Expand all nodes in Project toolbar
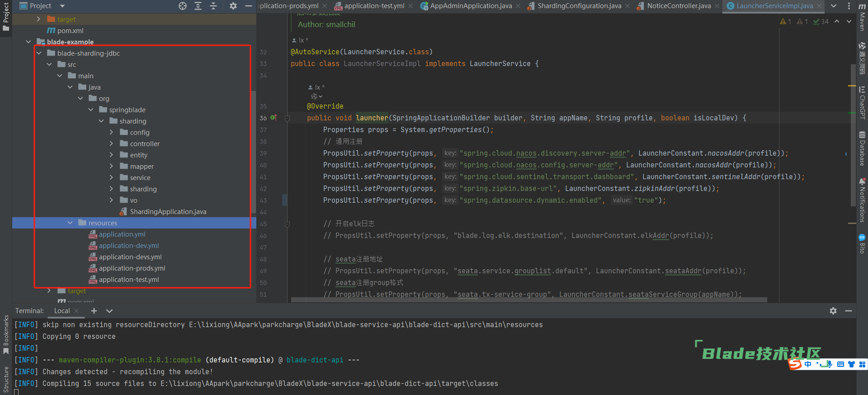Screen dimensions: 868x395 click(198, 6)
